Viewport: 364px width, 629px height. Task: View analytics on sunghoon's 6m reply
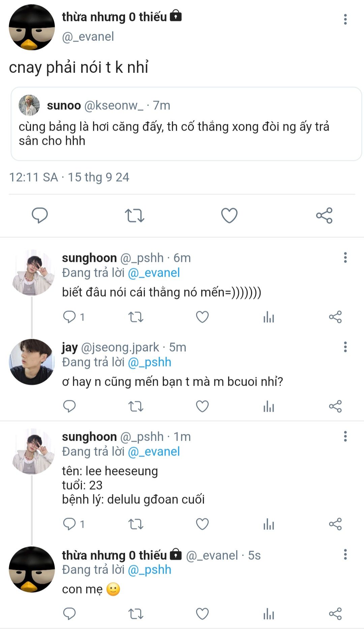pyautogui.click(x=269, y=317)
